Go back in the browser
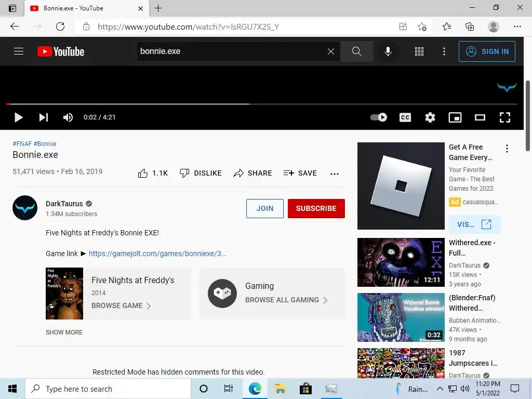This screenshot has height=399, width=532. [x=14, y=26]
